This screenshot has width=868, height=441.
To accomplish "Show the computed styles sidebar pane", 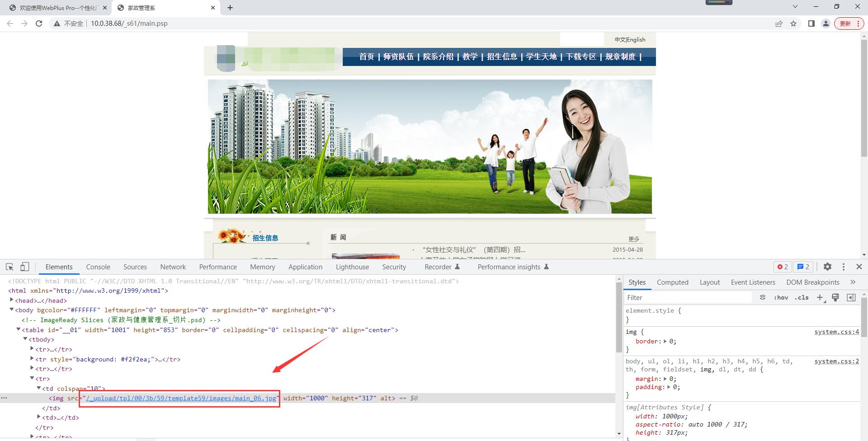I will click(x=851, y=297).
